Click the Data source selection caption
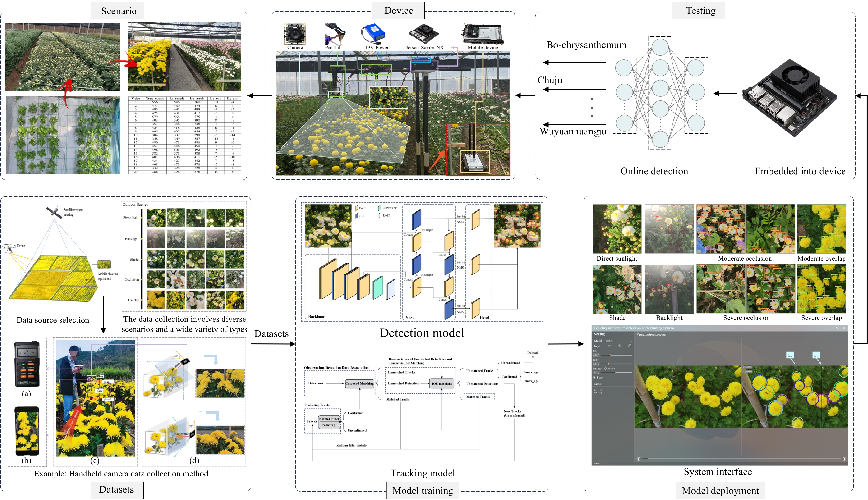868x500 pixels. point(53,320)
